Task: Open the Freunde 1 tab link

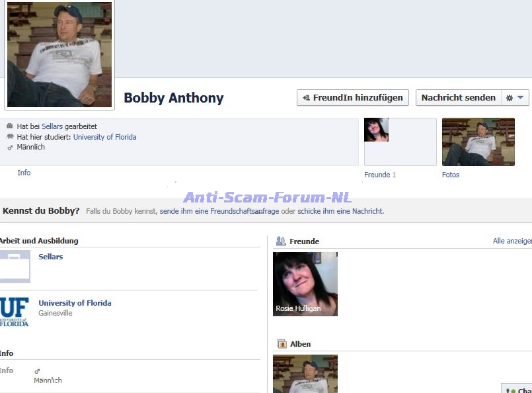Action: tap(379, 175)
